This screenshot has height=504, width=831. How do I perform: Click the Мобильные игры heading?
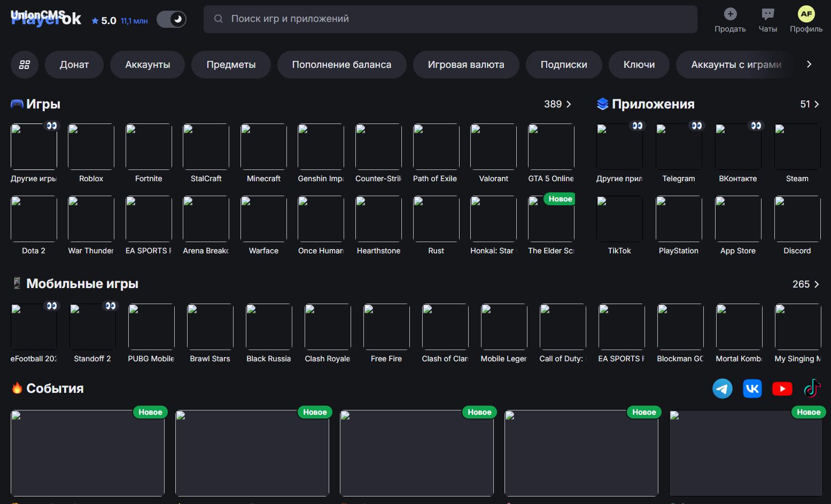pyautogui.click(x=82, y=284)
